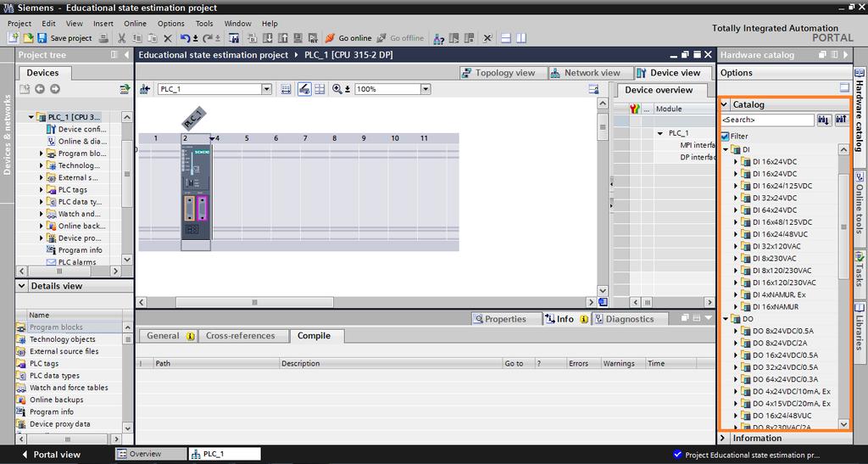
Task: Click the Paste icon in toolbar
Action: (x=153, y=38)
